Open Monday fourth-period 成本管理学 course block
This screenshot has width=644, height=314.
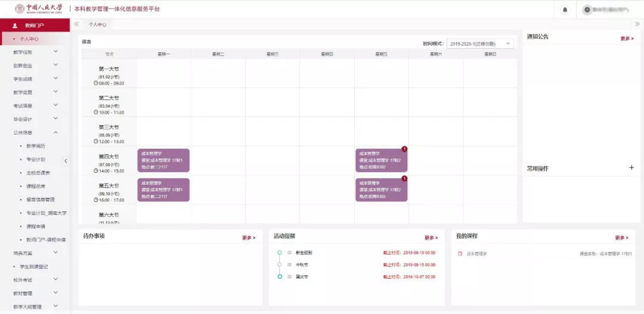[163, 160]
